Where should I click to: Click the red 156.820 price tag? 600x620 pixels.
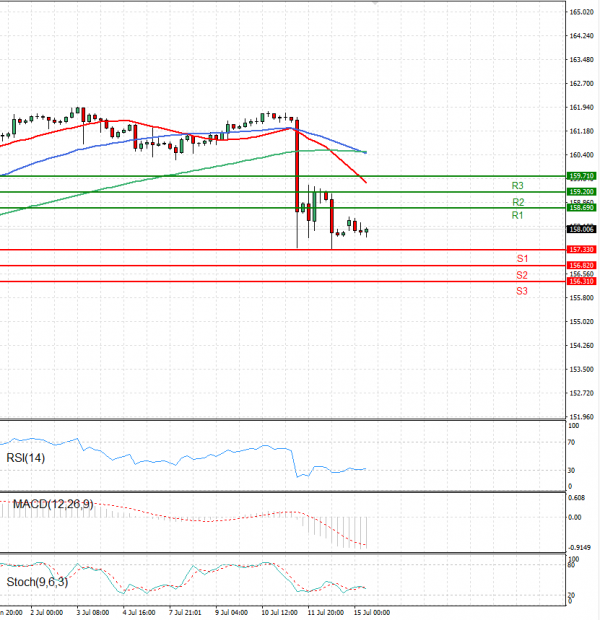581,265
